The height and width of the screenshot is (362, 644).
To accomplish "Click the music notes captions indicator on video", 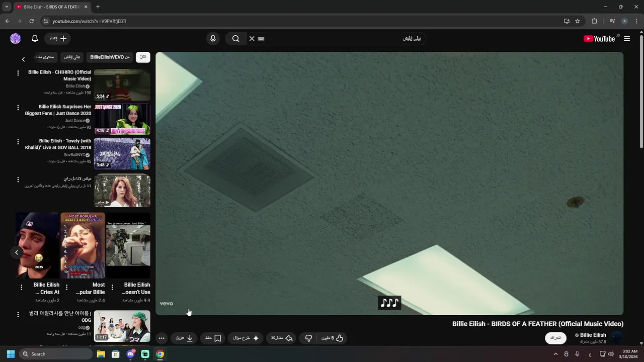I will point(389,303).
